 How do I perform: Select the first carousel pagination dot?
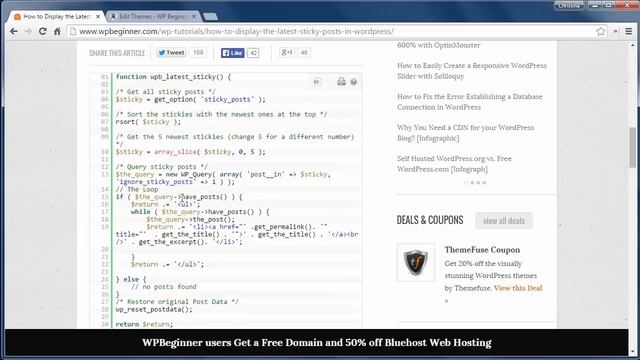click(x=466, y=183)
